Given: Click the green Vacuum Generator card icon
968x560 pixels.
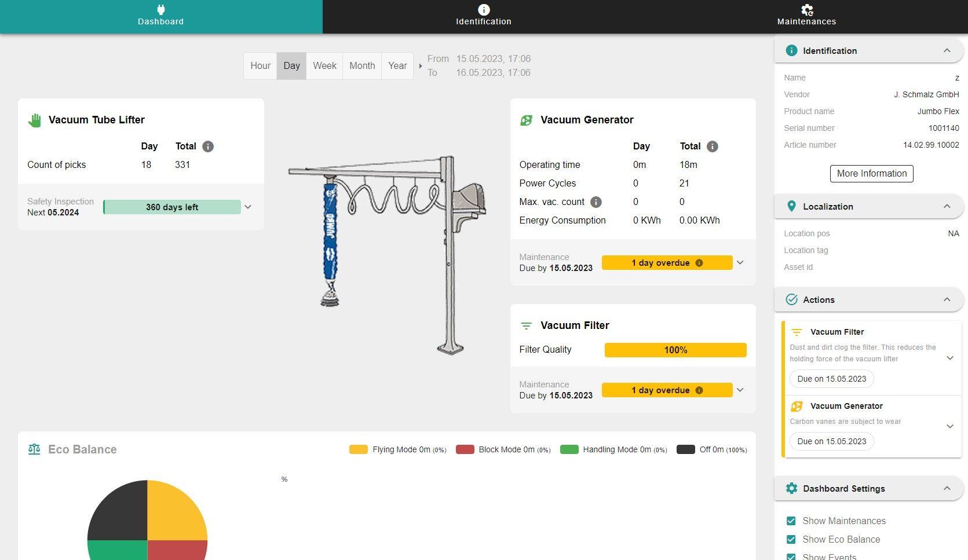Looking at the screenshot, I should click(527, 120).
